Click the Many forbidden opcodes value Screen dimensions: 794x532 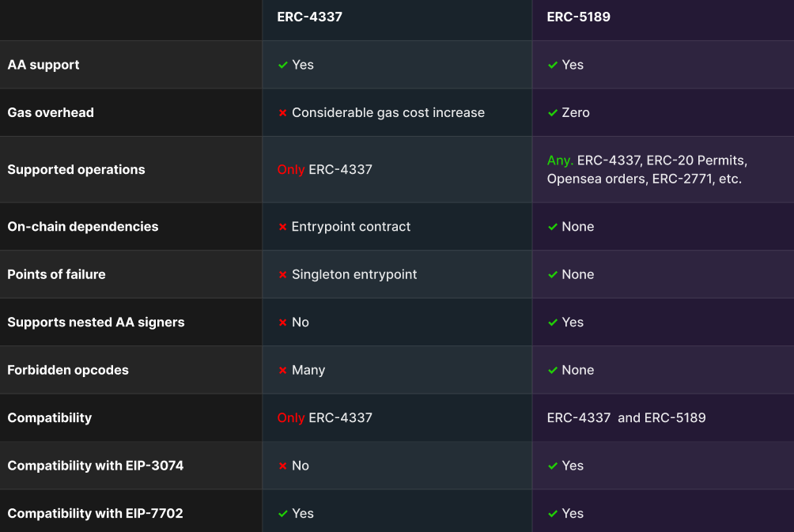pyautogui.click(x=308, y=370)
